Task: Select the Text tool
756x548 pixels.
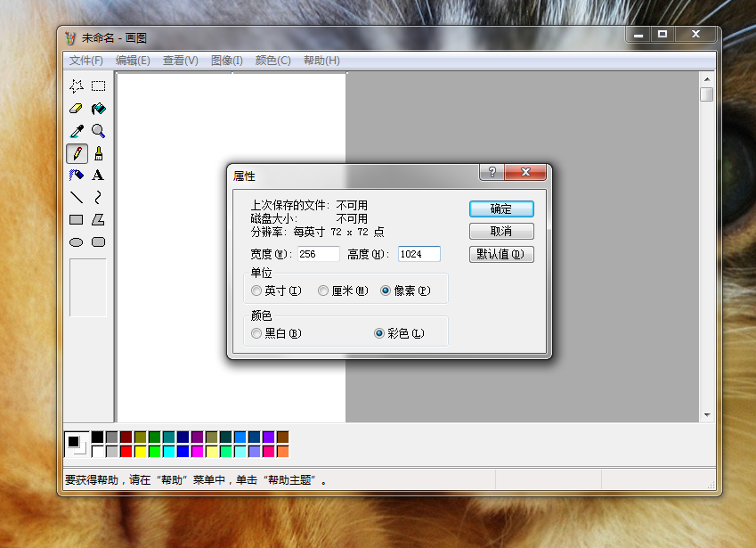Action: click(x=98, y=176)
